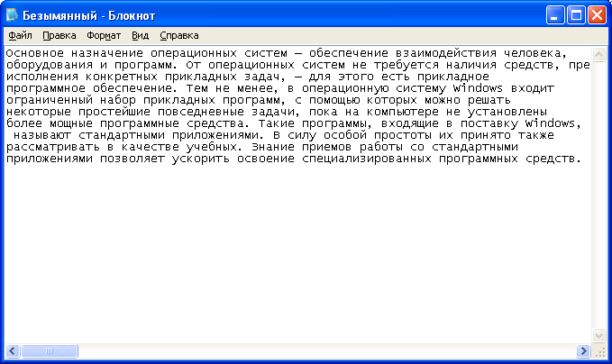Click the word "некоторые" in the text
The width and height of the screenshot is (612, 364).
(39, 112)
